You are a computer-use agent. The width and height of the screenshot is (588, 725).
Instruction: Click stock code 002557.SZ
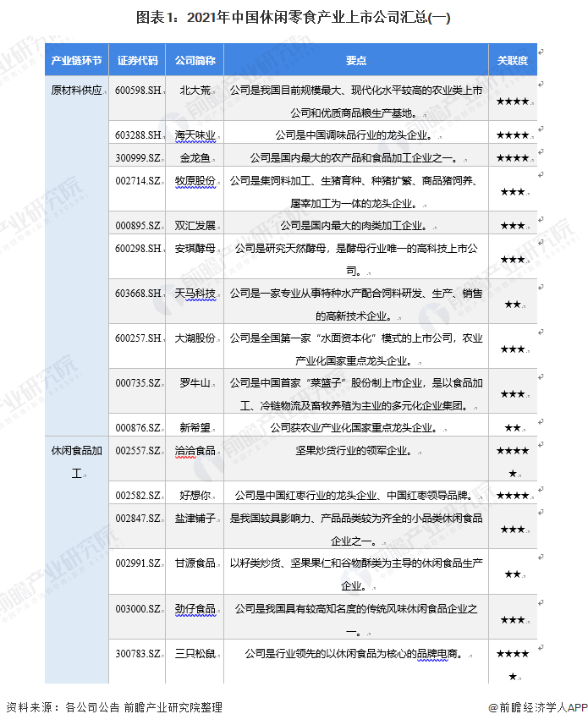click(138, 450)
